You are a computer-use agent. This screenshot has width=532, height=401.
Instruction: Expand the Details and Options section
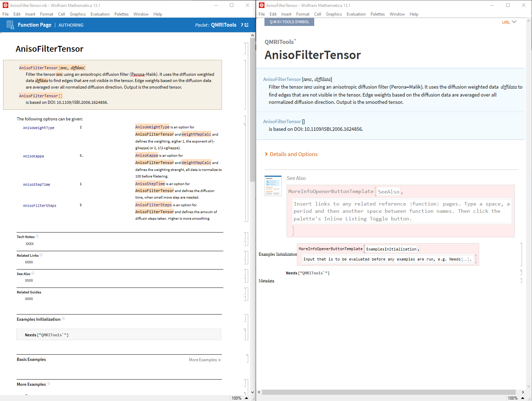(x=291, y=154)
